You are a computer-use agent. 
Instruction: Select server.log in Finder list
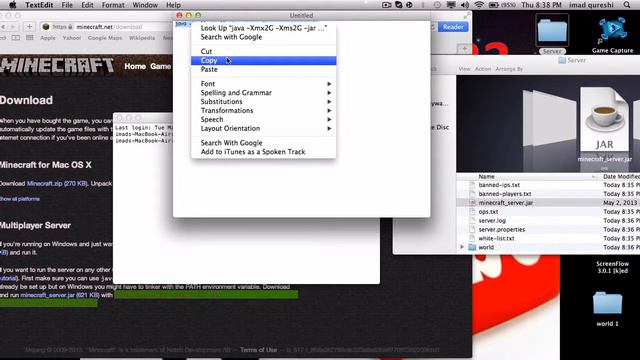548,221
